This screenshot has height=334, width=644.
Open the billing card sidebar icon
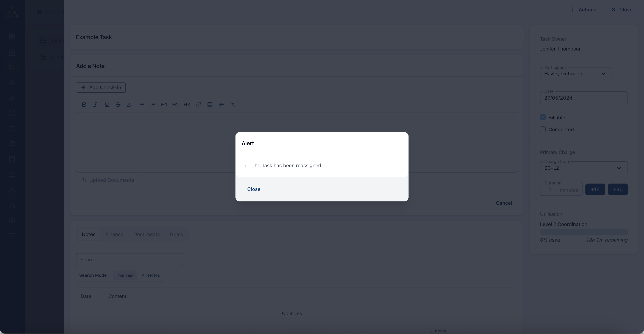click(x=12, y=234)
